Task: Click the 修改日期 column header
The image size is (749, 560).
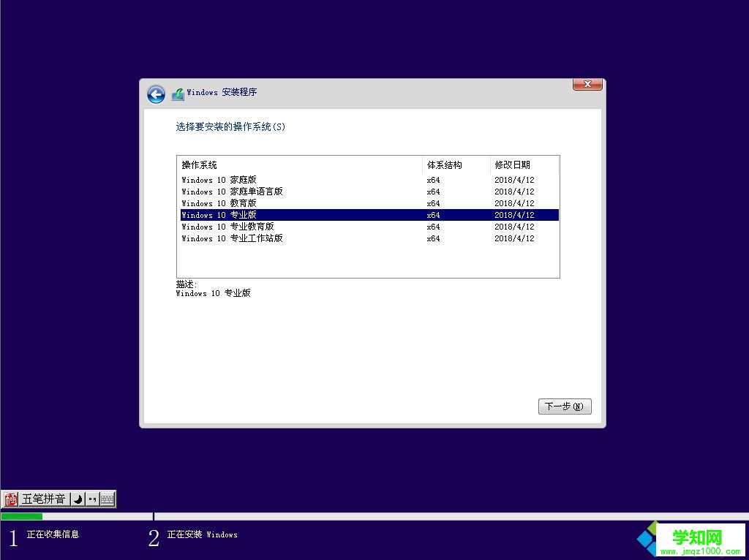Action: (511, 164)
